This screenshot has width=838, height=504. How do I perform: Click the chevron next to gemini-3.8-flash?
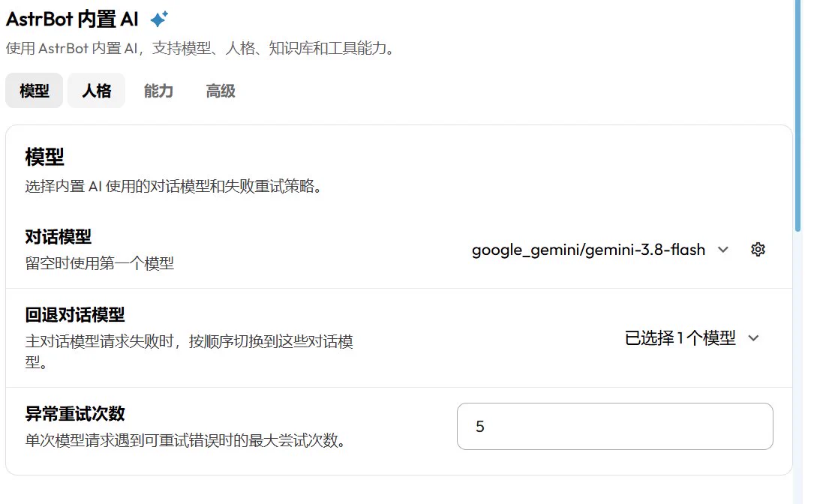tap(723, 250)
